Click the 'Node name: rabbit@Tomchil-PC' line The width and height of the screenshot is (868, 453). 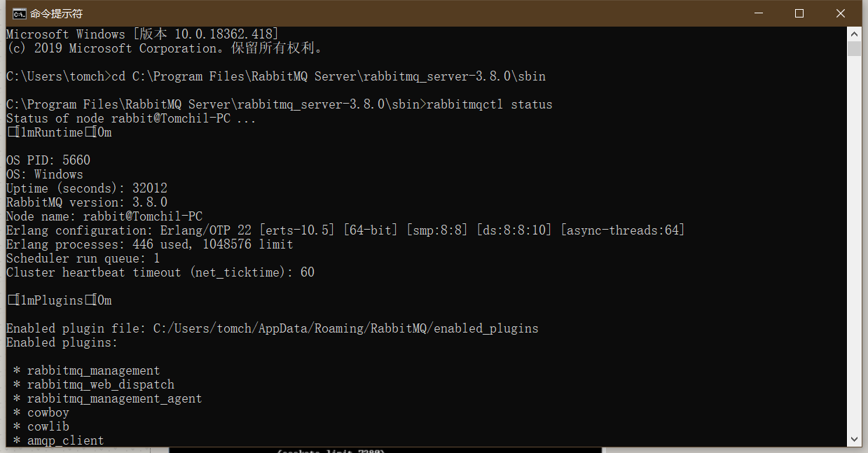click(104, 216)
